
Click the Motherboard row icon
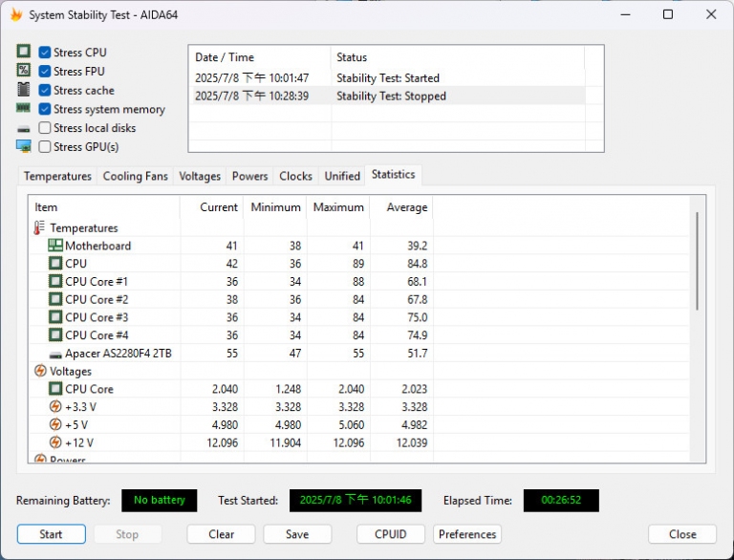click(x=55, y=246)
